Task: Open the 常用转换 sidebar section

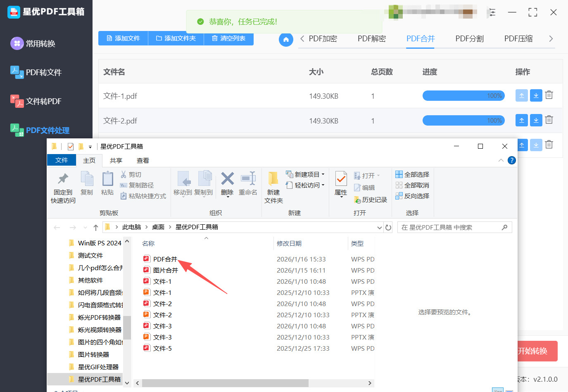Action: click(33, 43)
